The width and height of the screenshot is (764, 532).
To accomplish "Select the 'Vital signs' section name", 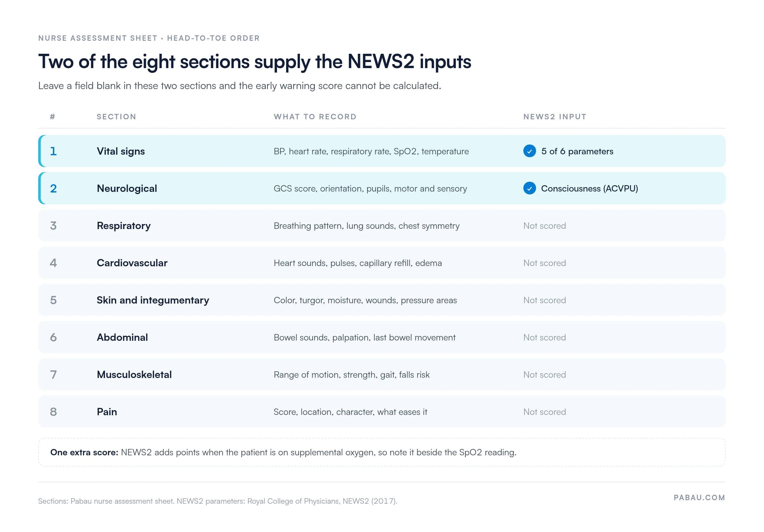I will click(121, 151).
